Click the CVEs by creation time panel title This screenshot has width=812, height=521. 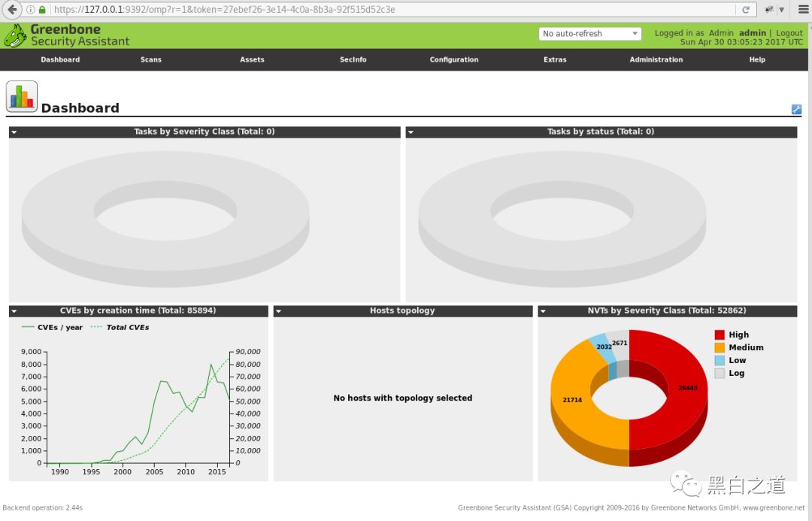138,310
